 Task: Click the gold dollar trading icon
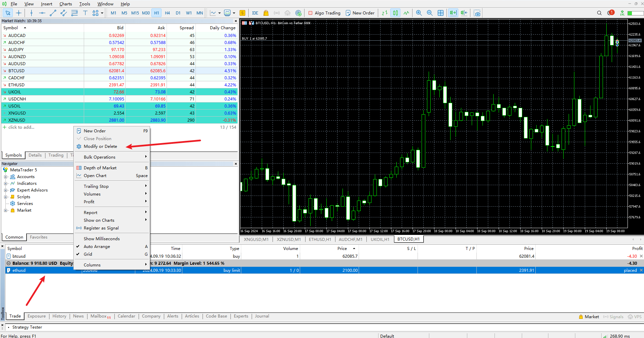(x=242, y=13)
